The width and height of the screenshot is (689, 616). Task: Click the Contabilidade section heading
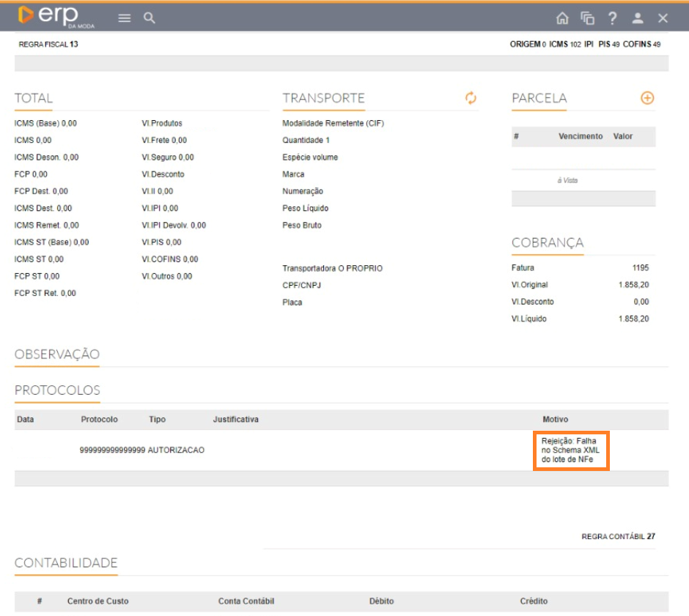[x=66, y=563]
